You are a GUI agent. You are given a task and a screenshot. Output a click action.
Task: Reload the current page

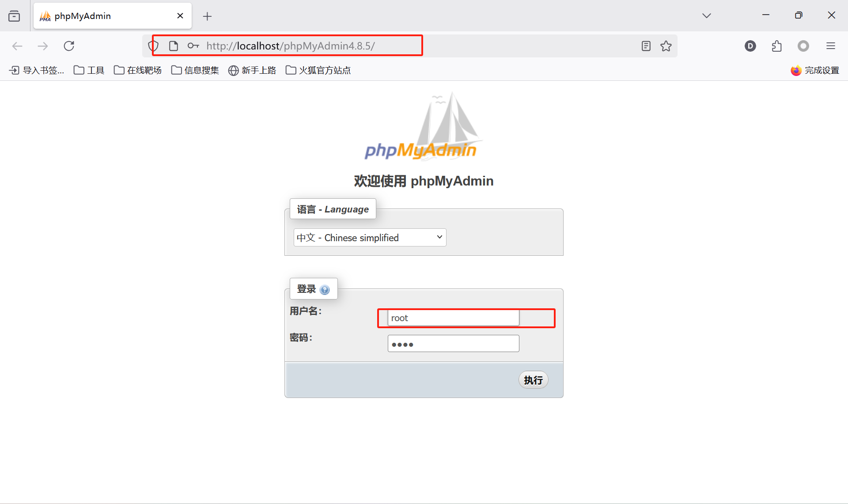click(69, 46)
